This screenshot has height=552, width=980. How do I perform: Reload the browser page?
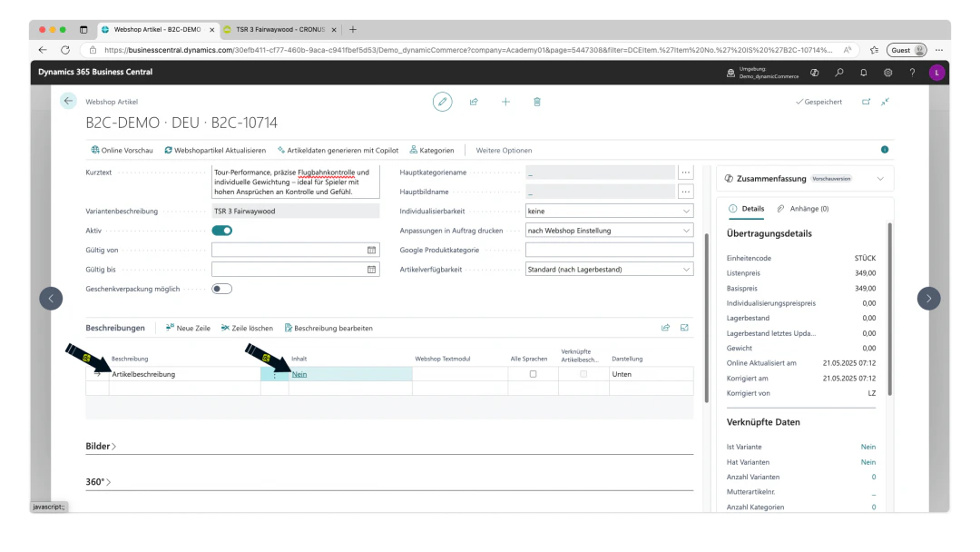65,50
